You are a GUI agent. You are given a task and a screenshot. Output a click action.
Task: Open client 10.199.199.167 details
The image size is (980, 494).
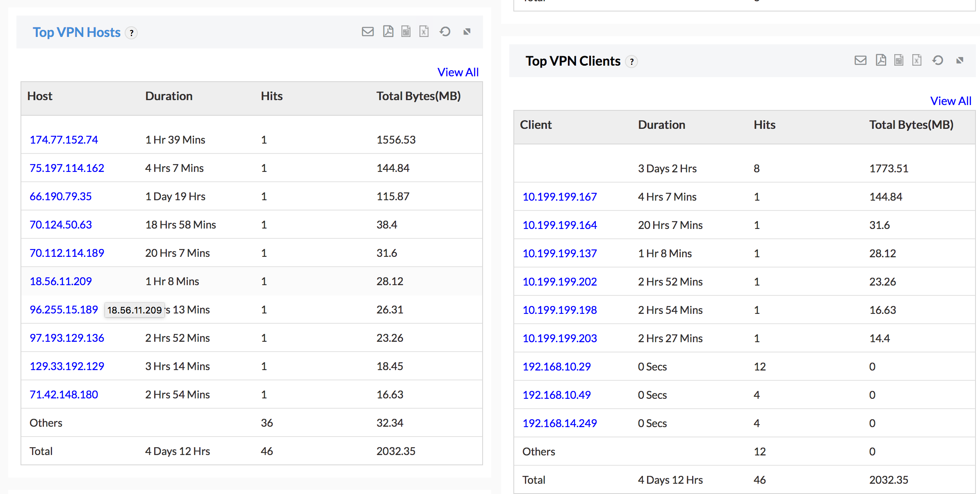pos(559,197)
